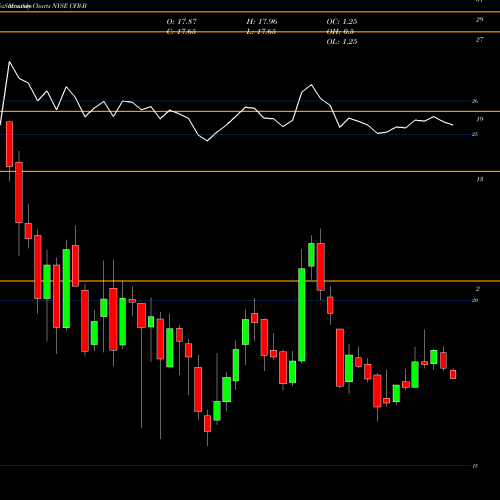
Task: Select the "H: 17.96" high value
Action: pos(262,22)
